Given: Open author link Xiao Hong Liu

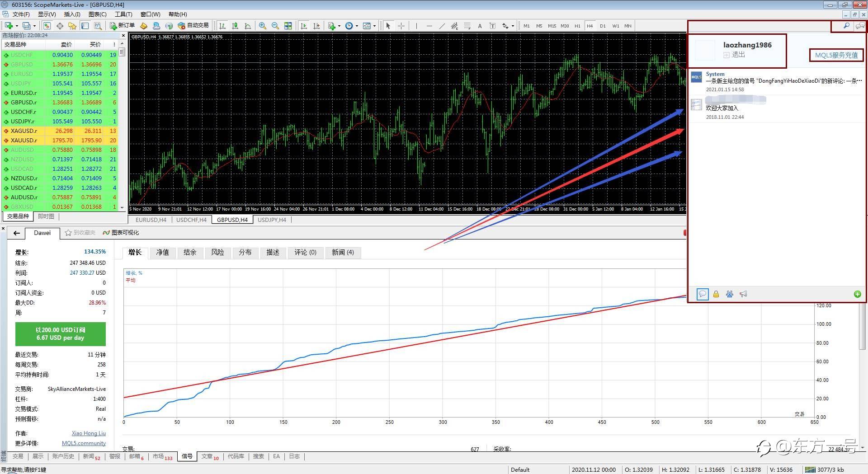Looking at the screenshot, I should (x=89, y=433).
